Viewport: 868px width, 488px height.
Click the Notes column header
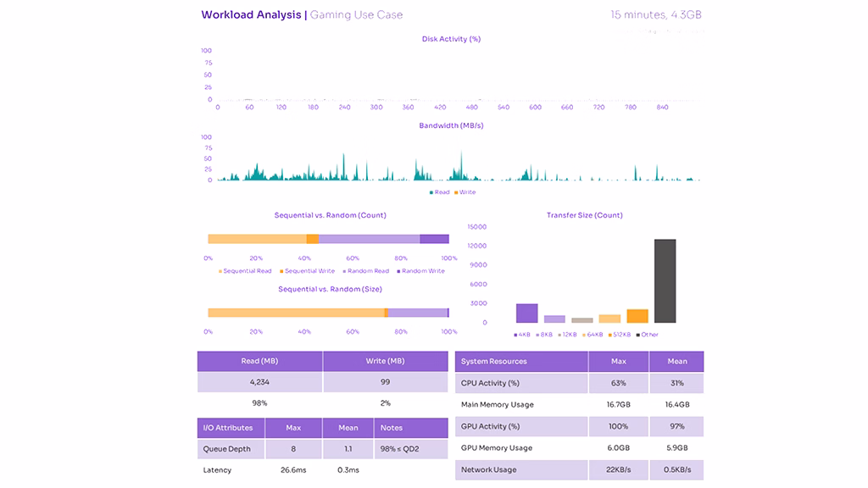pos(411,428)
